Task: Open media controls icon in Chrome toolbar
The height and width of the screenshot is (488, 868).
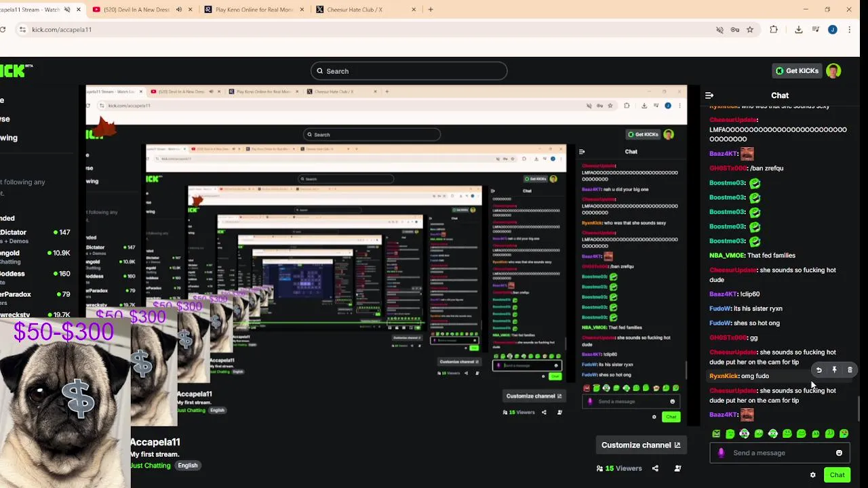Action: tap(816, 30)
